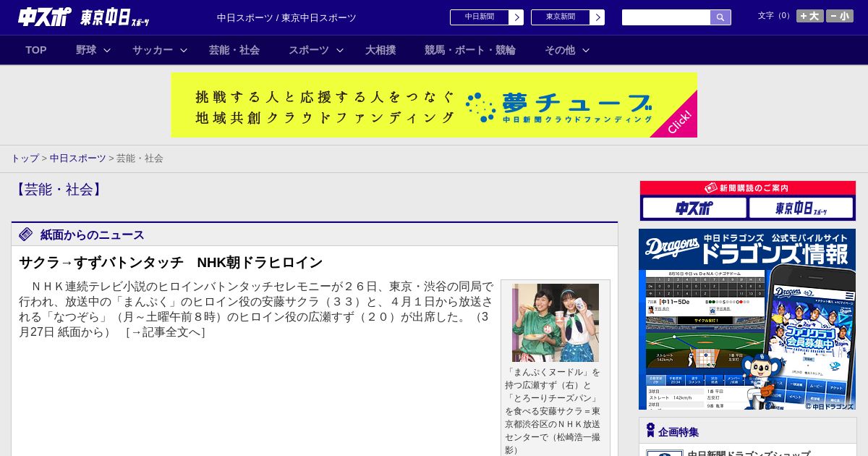Open サッカー menu item

(x=153, y=50)
